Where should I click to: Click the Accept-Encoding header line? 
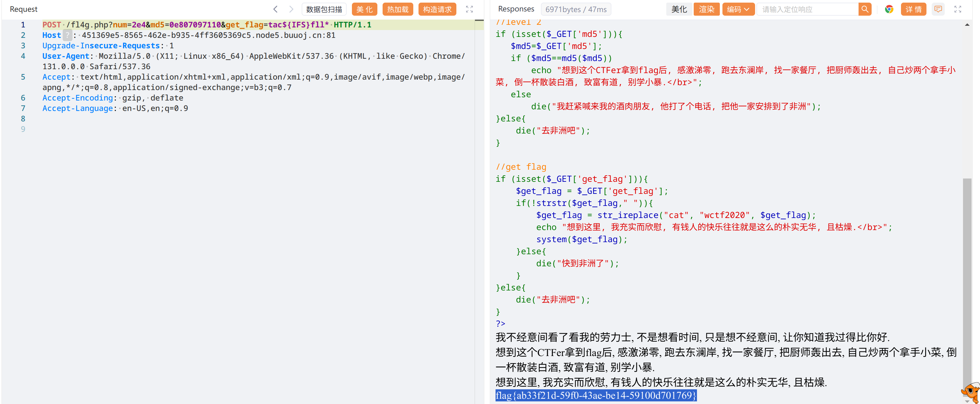click(x=113, y=98)
